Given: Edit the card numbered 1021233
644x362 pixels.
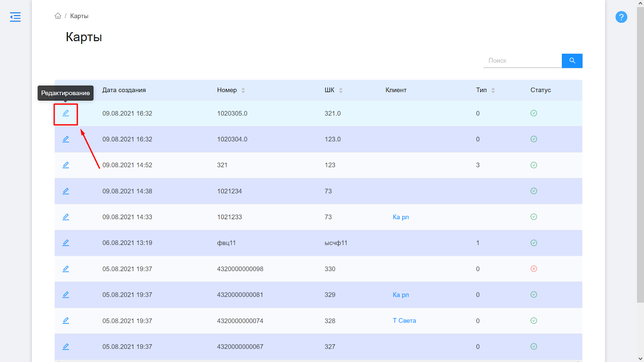Looking at the screenshot, I should point(66,217).
